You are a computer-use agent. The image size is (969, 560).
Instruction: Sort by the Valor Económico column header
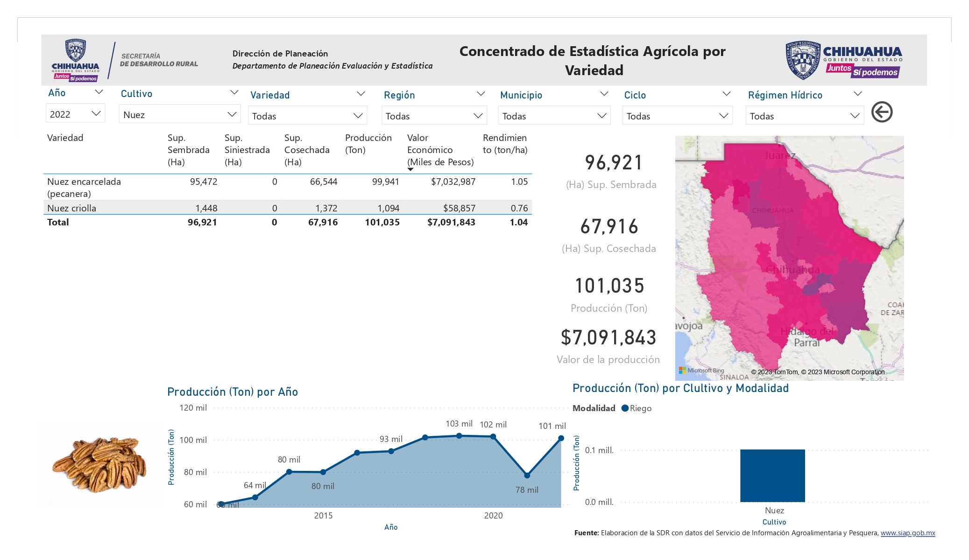(440, 150)
